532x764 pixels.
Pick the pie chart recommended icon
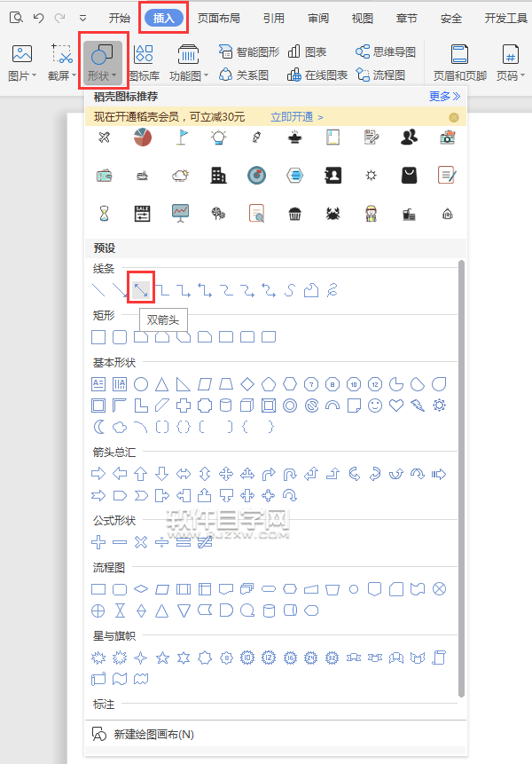pyautogui.click(x=143, y=138)
